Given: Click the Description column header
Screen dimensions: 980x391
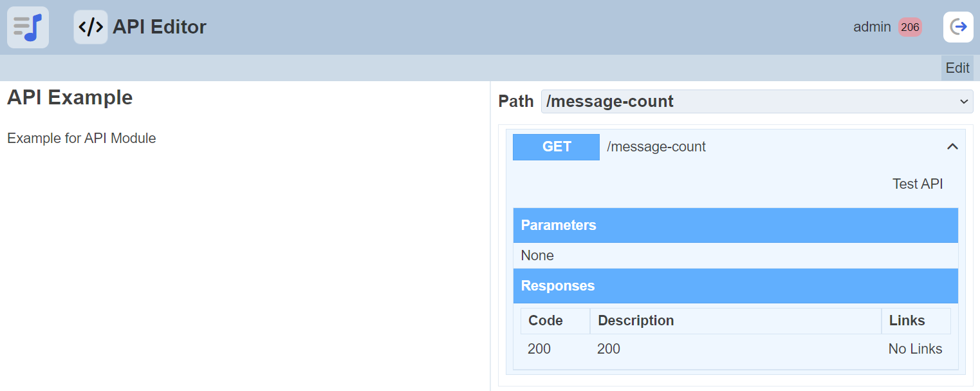Looking at the screenshot, I should (x=636, y=321).
